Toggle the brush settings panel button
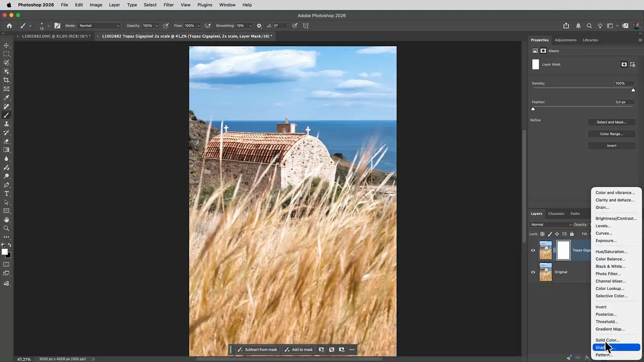The image size is (644, 362). click(57, 25)
